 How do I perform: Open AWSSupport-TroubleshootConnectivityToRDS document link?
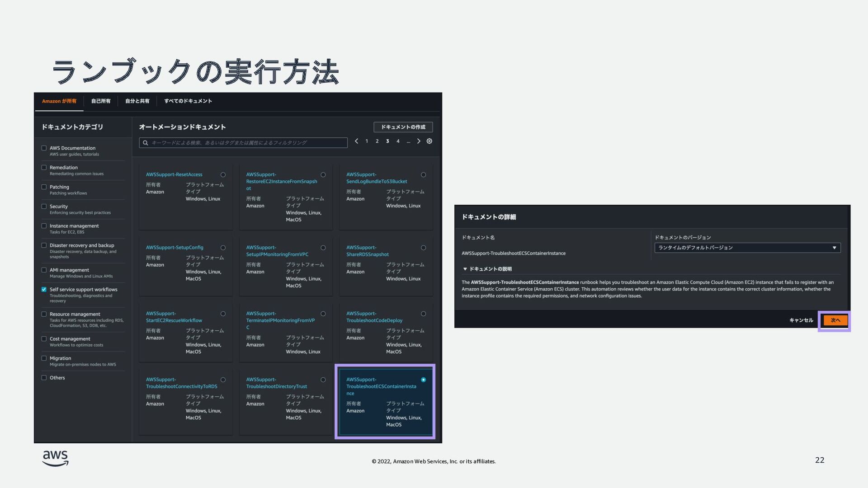[182, 383]
